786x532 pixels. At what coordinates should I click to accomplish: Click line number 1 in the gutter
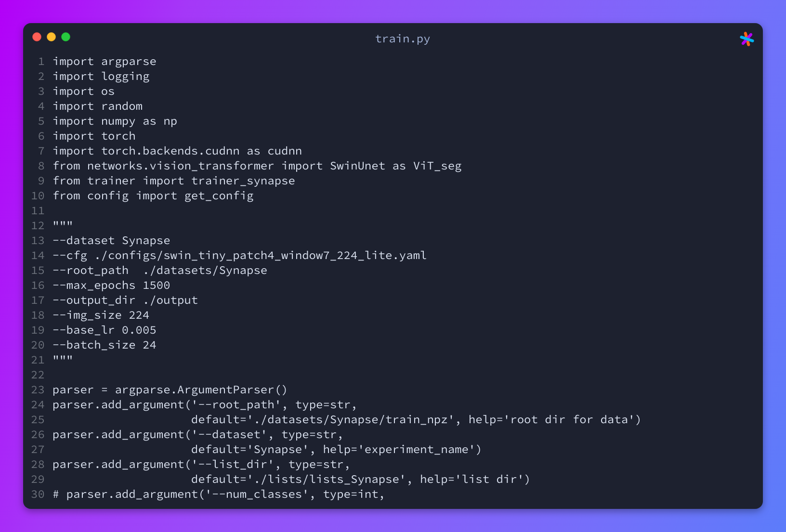(41, 62)
